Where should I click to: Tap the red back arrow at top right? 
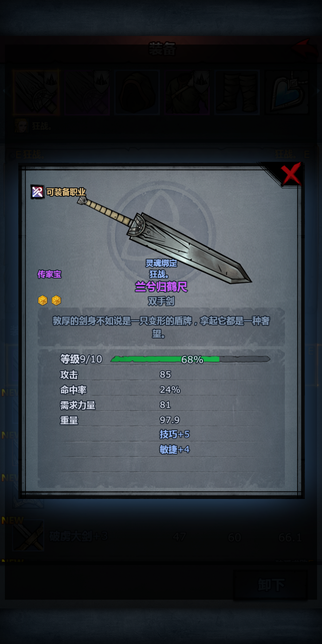tap(305, 49)
